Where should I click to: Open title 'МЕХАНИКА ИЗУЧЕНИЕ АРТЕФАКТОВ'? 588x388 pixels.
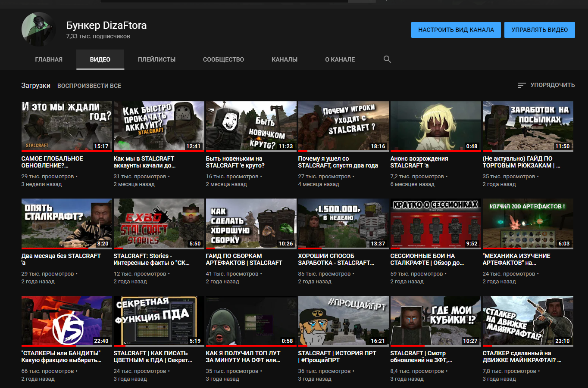(516, 259)
